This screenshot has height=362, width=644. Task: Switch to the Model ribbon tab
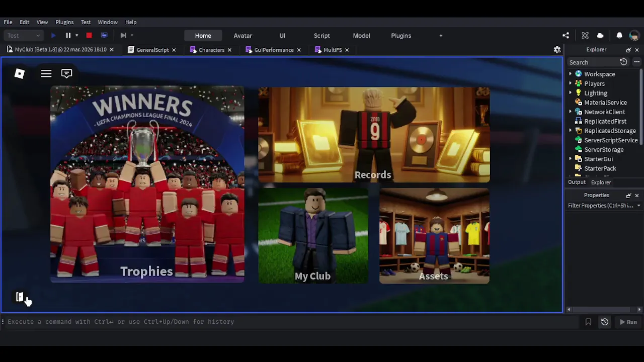click(361, 36)
